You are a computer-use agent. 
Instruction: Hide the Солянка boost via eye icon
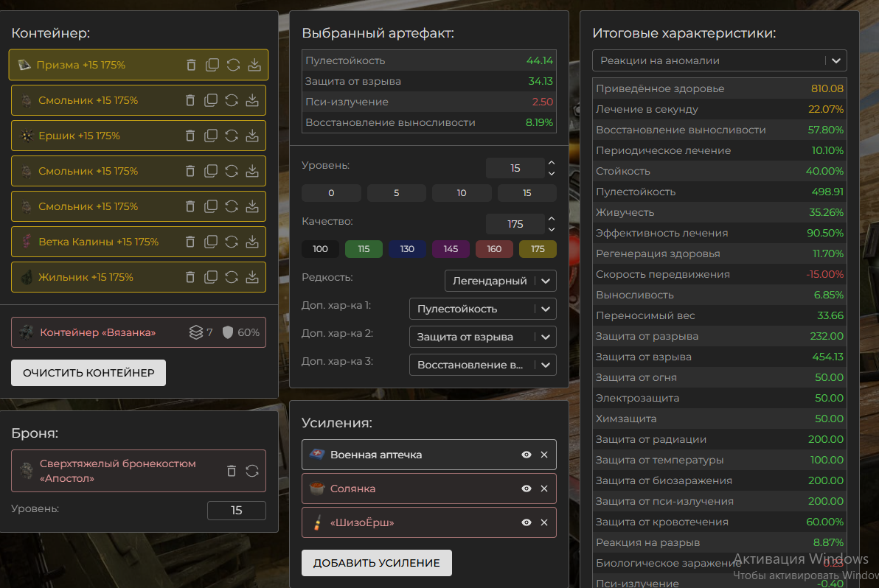click(x=527, y=489)
